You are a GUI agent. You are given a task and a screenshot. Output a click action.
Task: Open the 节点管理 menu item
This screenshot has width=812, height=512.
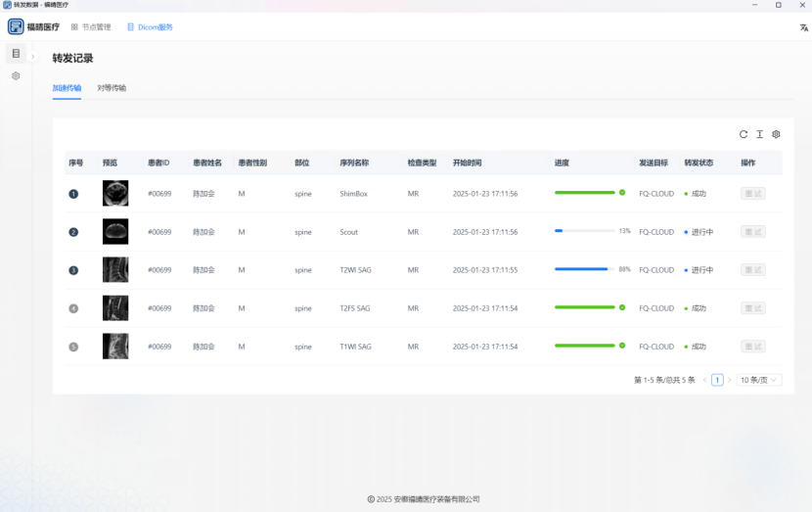[x=90, y=27]
